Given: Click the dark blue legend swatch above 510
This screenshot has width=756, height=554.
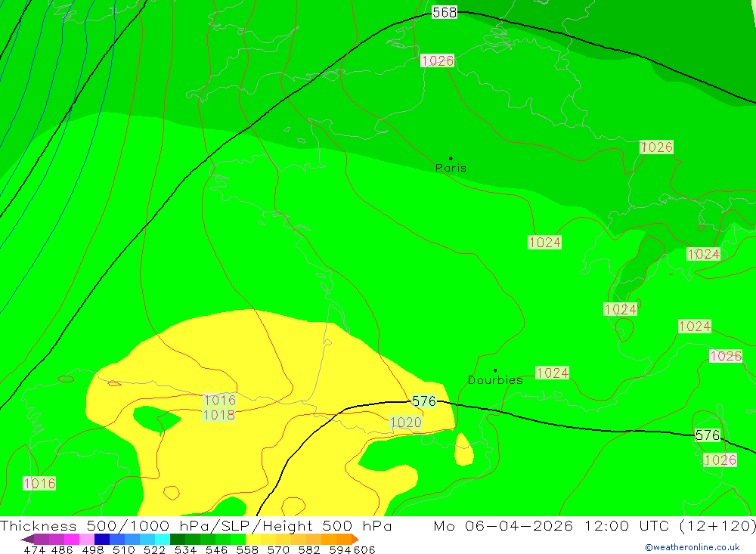Looking at the screenshot, I should [x=102, y=539].
